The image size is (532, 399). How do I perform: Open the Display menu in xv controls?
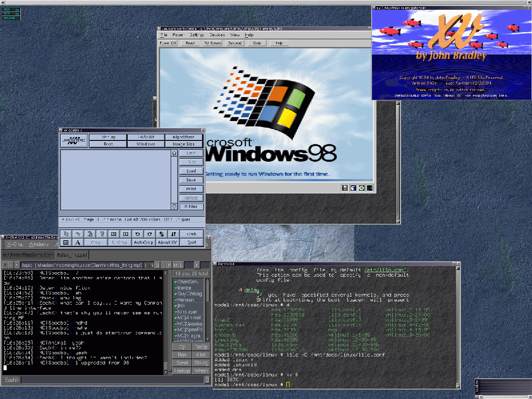(108, 137)
